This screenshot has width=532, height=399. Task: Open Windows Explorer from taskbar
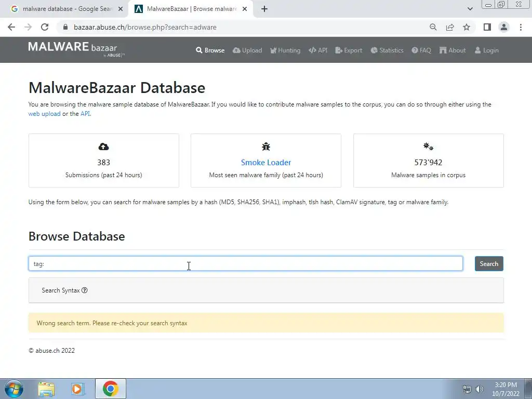pos(46,389)
